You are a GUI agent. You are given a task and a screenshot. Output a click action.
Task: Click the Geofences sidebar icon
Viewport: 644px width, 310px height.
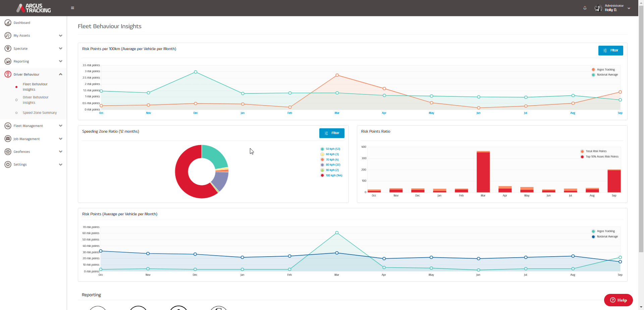pyautogui.click(x=8, y=152)
